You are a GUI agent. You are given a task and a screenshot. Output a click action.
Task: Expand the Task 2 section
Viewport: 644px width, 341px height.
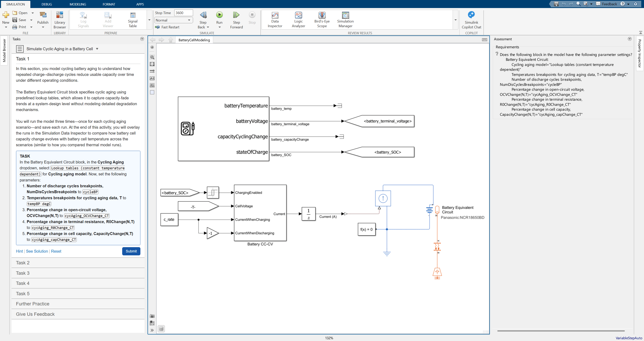(78, 263)
